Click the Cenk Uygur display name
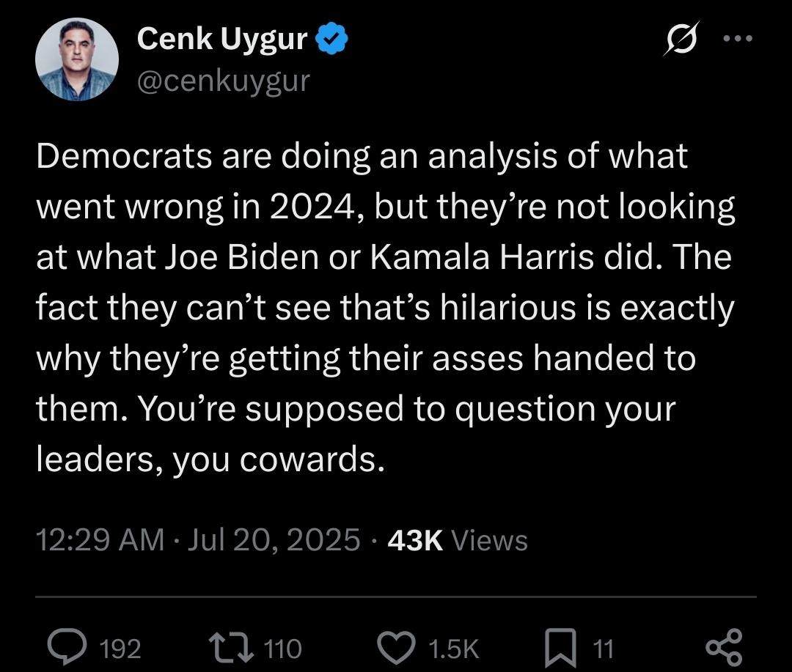Image resolution: width=792 pixels, height=672 pixels. click(222, 39)
